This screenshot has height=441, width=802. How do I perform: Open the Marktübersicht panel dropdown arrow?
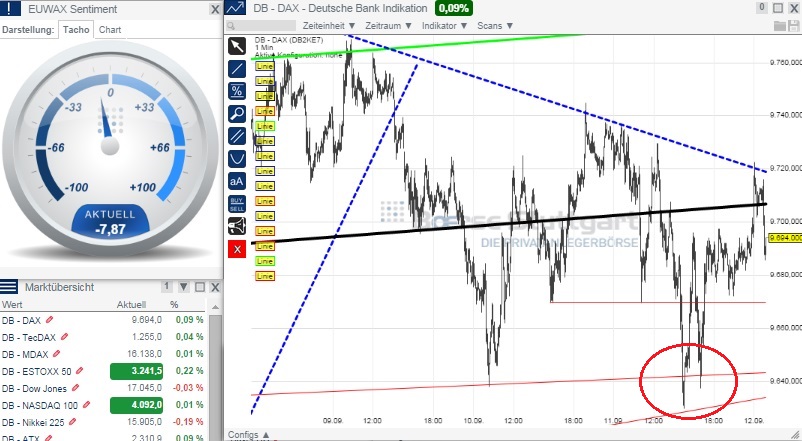click(184, 286)
